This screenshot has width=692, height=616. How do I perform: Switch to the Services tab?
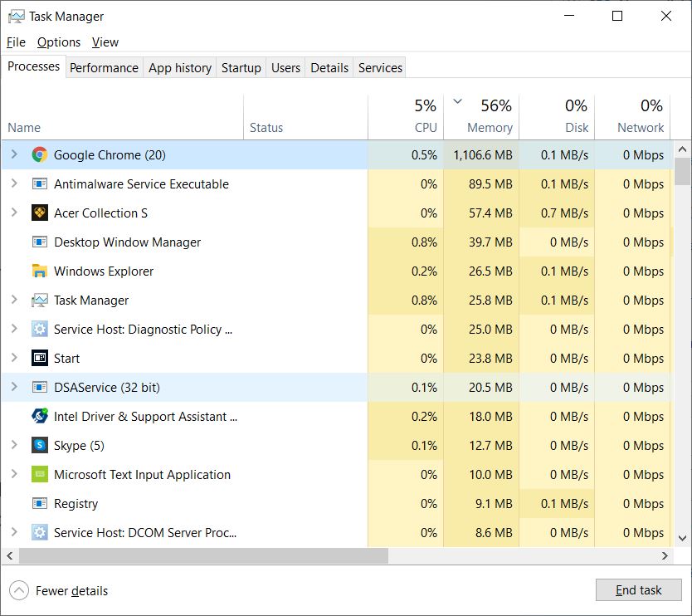(x=380, y=67)
